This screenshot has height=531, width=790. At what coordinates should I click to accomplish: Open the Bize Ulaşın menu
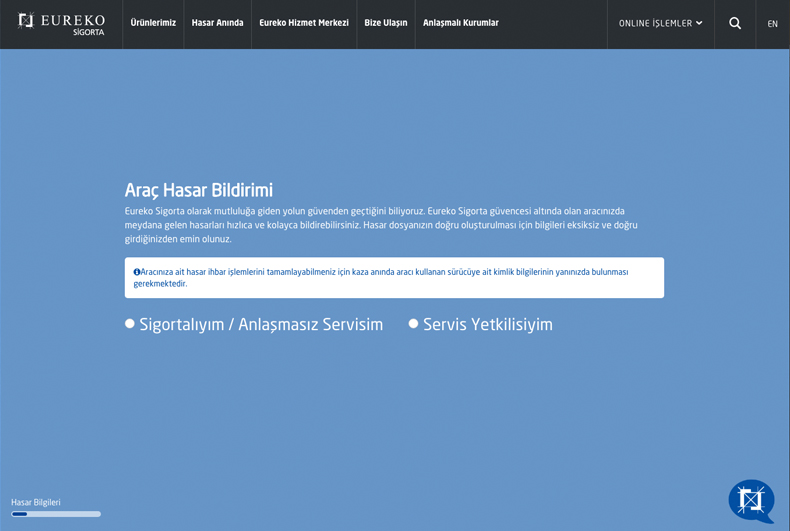pos(385,23)
